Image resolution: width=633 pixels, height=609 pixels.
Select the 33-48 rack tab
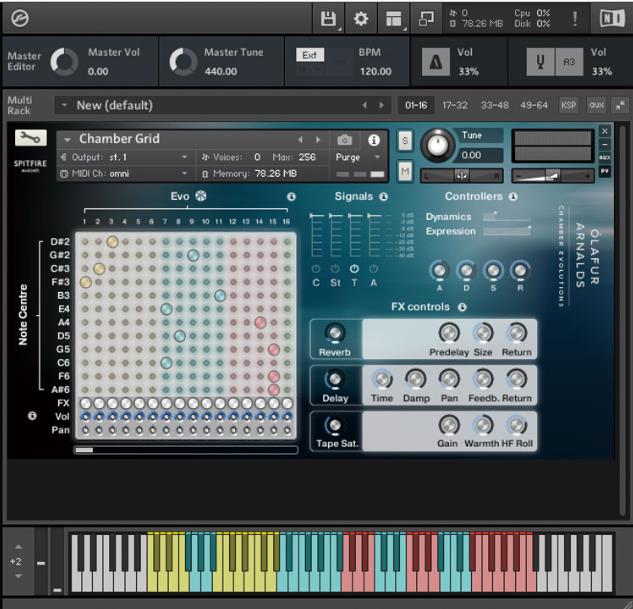(x=493, y=105)
